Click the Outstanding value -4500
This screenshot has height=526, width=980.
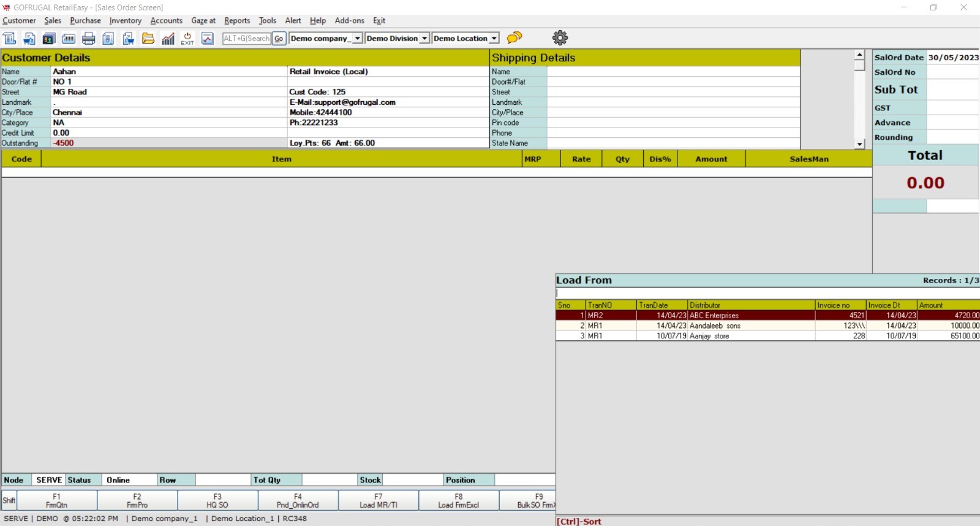[63, 143]
